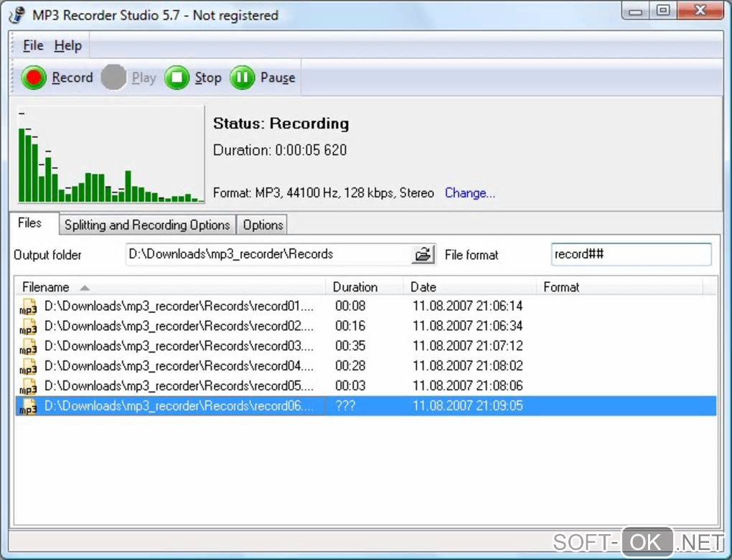732x560 pixels.
Task: Click date 11.08.2007 21:08:02
Action: click(468, 367)
